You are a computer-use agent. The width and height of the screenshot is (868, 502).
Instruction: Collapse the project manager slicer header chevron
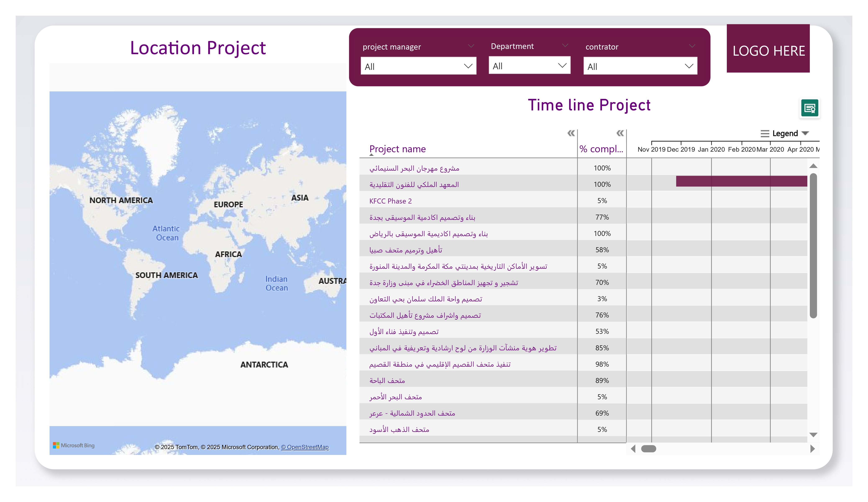click(471, 46)
